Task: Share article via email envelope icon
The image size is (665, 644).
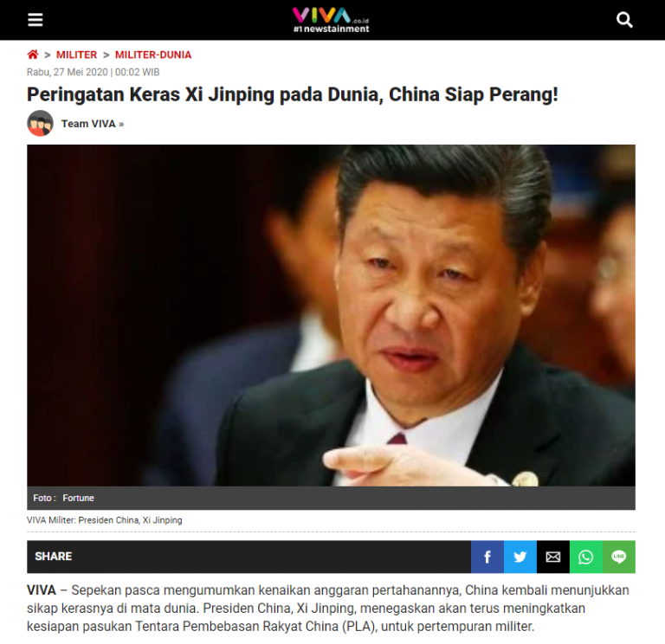Action: (553, 557)
